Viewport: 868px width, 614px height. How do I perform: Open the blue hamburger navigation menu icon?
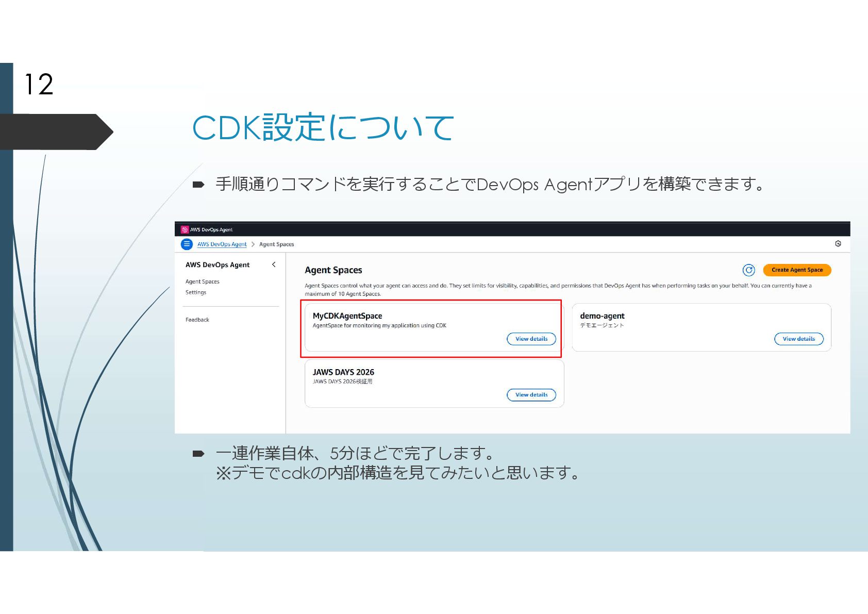pyautogui.click(x=187, y=244)
